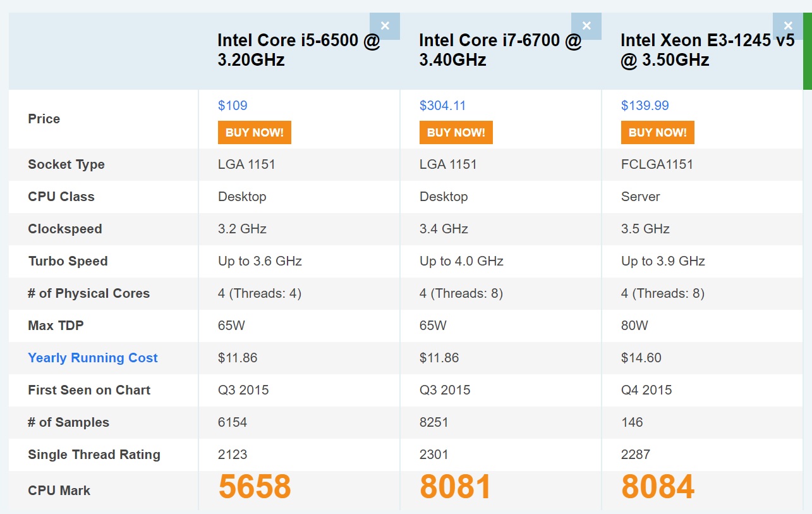The width and height of the screenshot is (812, 514).
Task: Select the Single Thread Rating row label
Action: click(x=95, y=455)
